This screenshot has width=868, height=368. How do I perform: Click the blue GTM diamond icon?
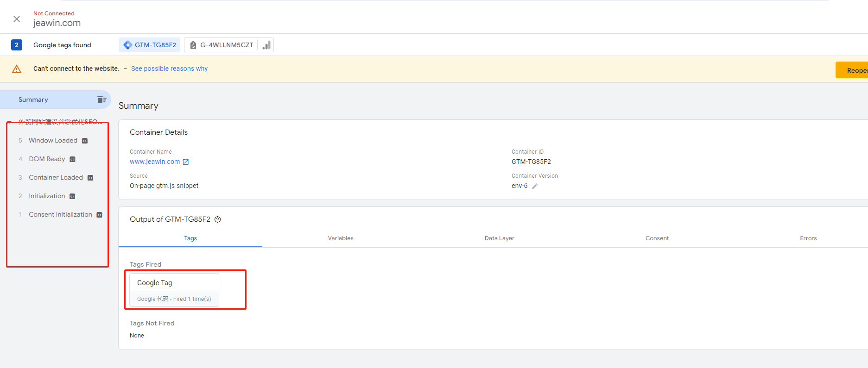(x=127, y=45)
